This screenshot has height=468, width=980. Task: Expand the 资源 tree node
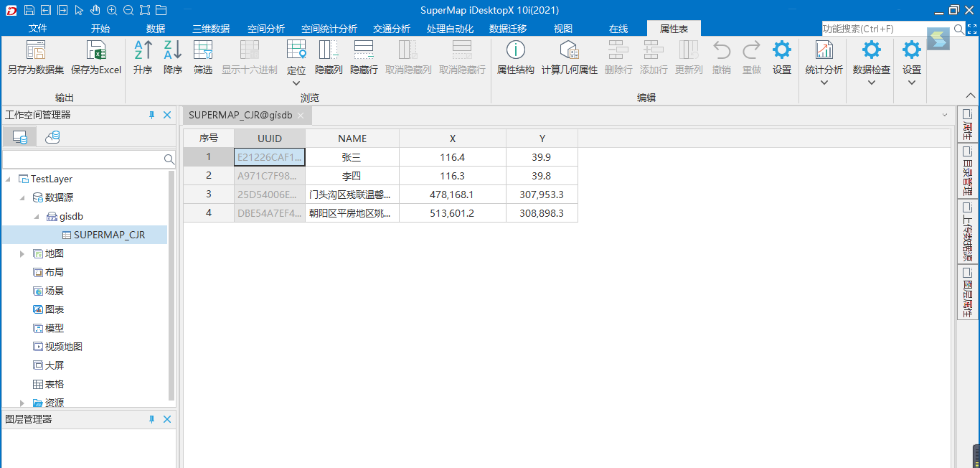click(x=22, y=403)
